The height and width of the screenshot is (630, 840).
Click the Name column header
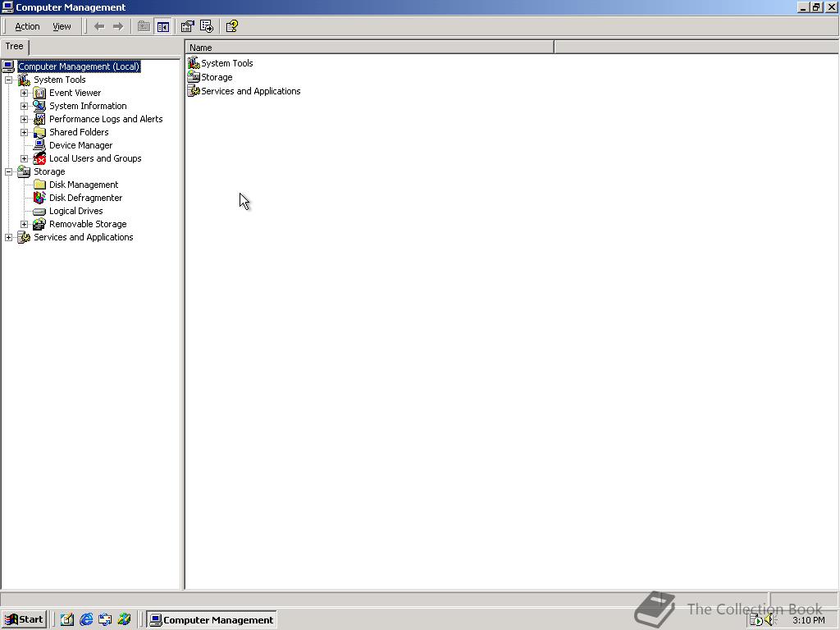(x=370, y=48)
